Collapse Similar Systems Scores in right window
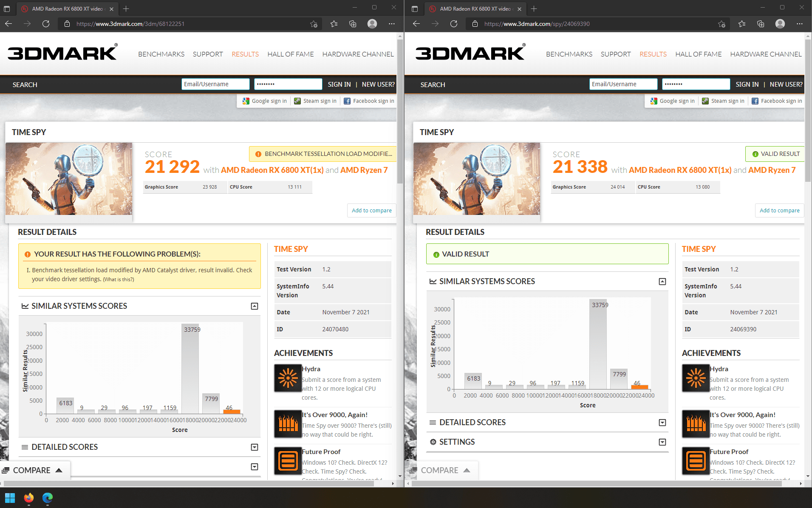 [662, 282]
